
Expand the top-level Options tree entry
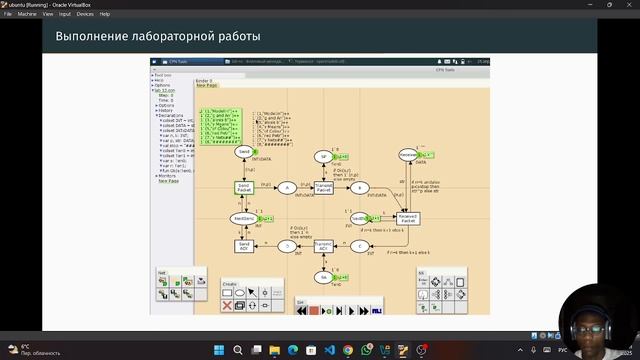click(153, 85)
